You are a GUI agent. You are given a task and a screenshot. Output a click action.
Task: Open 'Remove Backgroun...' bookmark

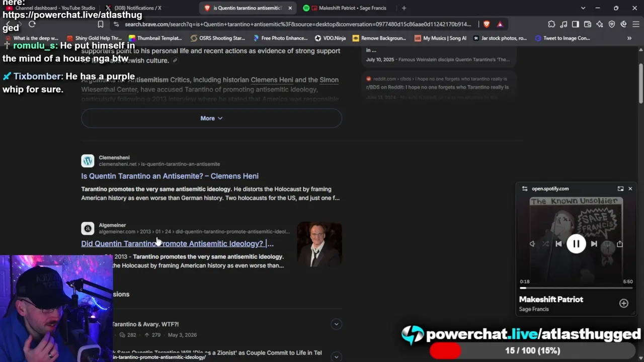pyautogui.click(x=379, y=38)
